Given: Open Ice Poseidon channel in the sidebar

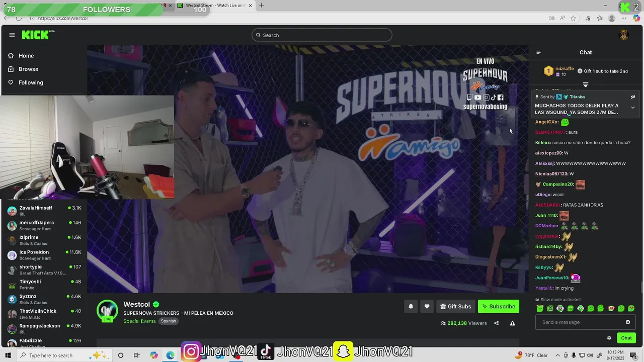Looking at the screenshot, I should (x=44, y=255).
